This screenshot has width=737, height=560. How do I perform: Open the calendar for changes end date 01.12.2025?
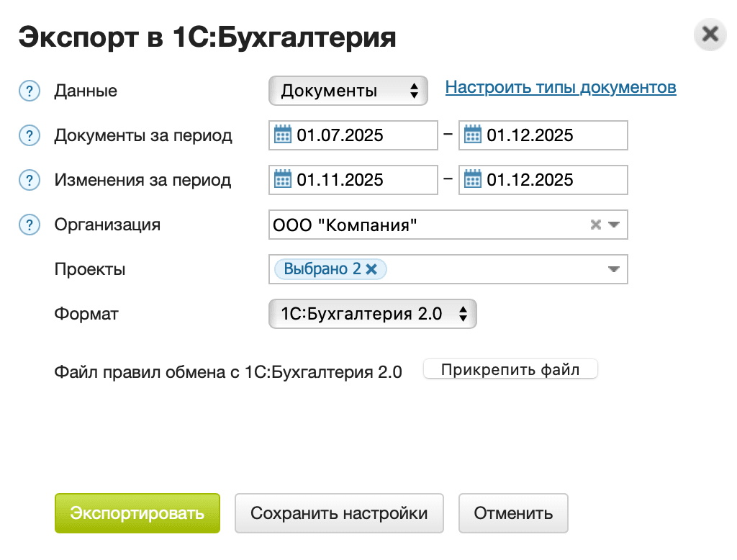pyautogui.click(x=473, y=179)
